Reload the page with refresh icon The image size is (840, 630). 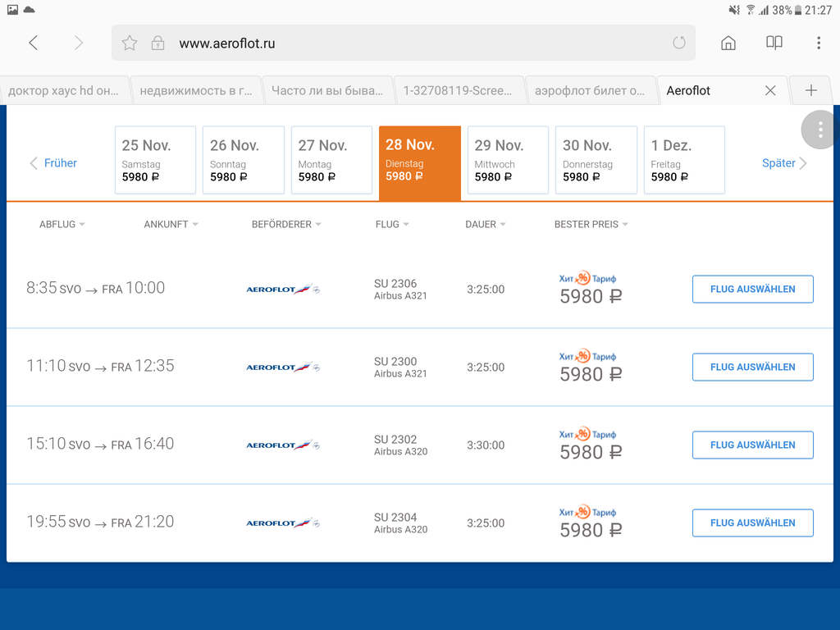point(678,43)
